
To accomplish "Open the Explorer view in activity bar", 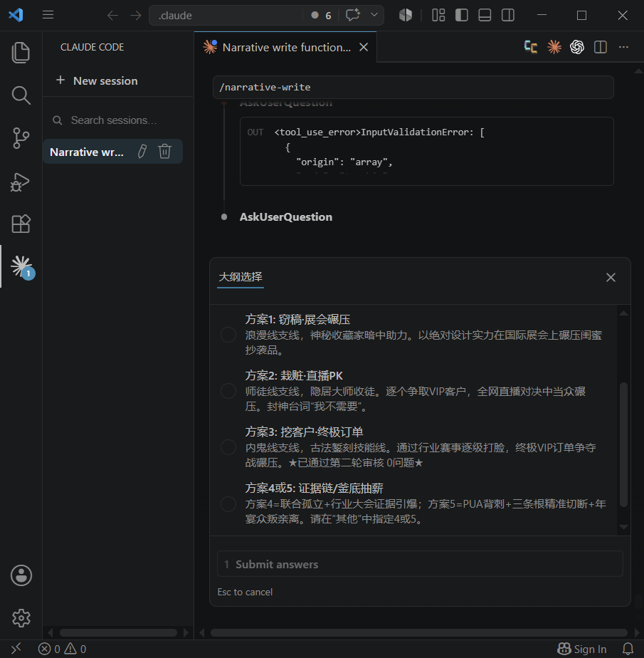I will (21, 53).
